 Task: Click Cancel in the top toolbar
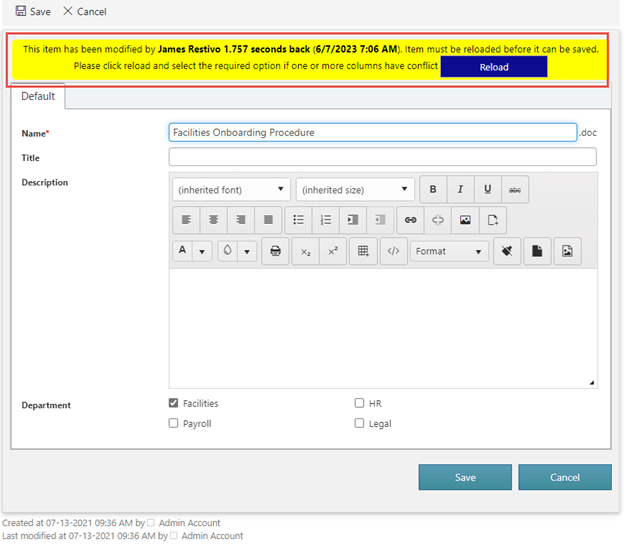[x=84, y=12]
